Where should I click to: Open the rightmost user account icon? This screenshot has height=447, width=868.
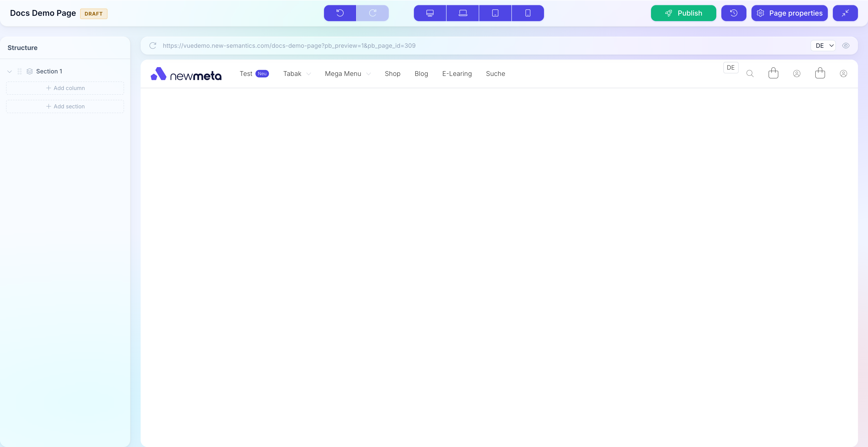click(x=843, y=74)
